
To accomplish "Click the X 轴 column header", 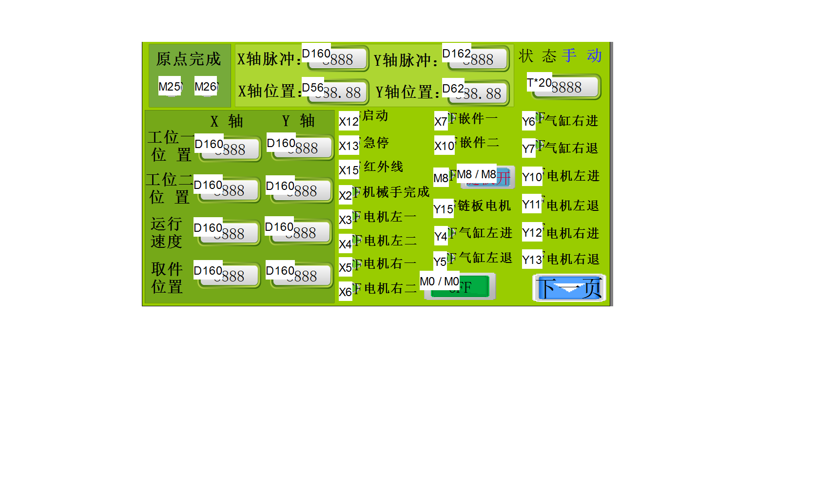I will 227,121.
